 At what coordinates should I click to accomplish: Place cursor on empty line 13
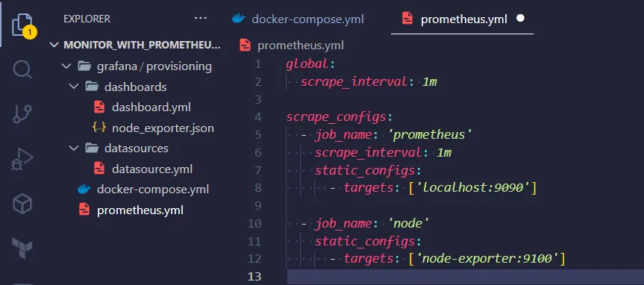coord(465,277)
